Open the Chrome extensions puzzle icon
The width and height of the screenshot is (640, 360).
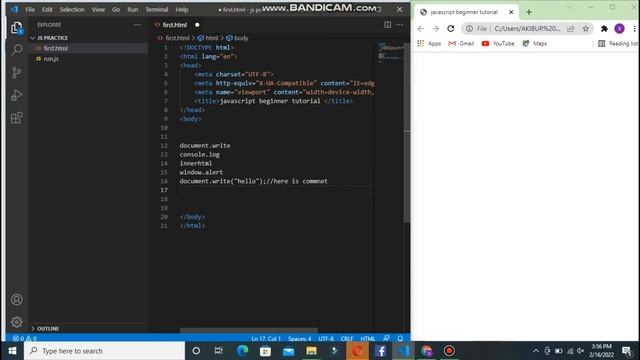coord(604,29)
